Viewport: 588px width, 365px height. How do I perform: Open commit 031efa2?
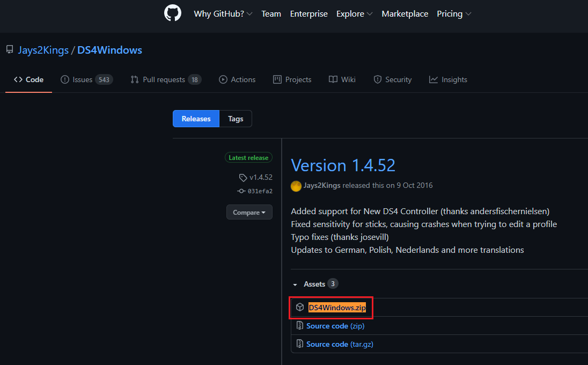[x=260, y=191]
